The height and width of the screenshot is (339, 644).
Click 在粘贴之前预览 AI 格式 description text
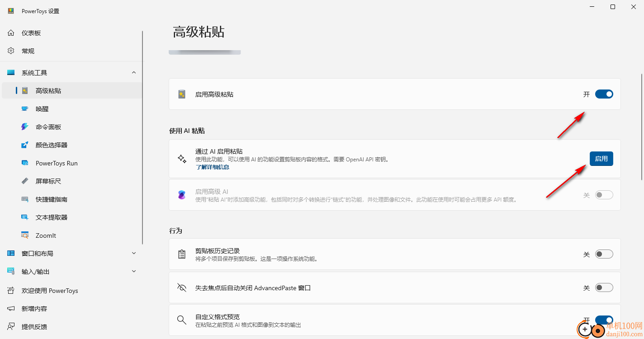click(x=248, y=325)
